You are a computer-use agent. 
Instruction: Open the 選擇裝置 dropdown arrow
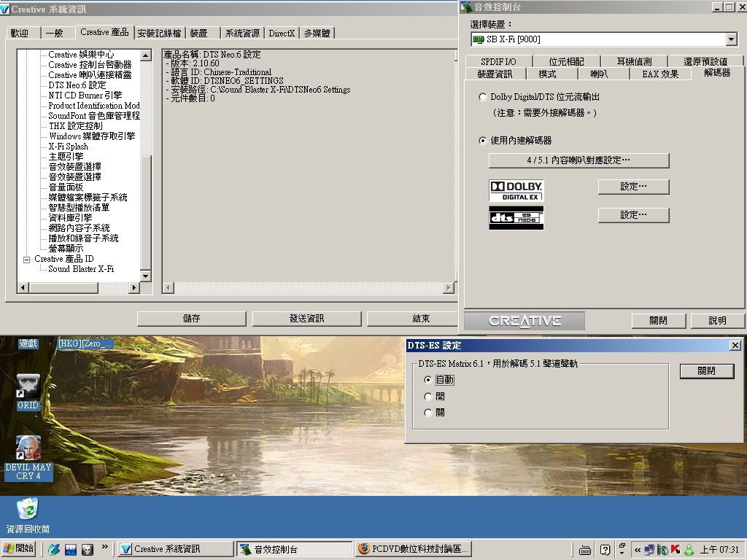(732, 39)
